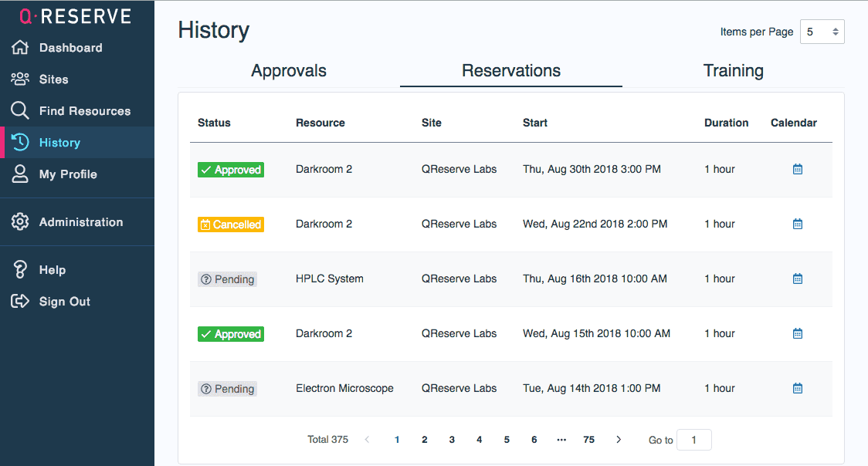Click the Dashboard home icon in sidebar
The image size is (868, 466).
(20, 48)
